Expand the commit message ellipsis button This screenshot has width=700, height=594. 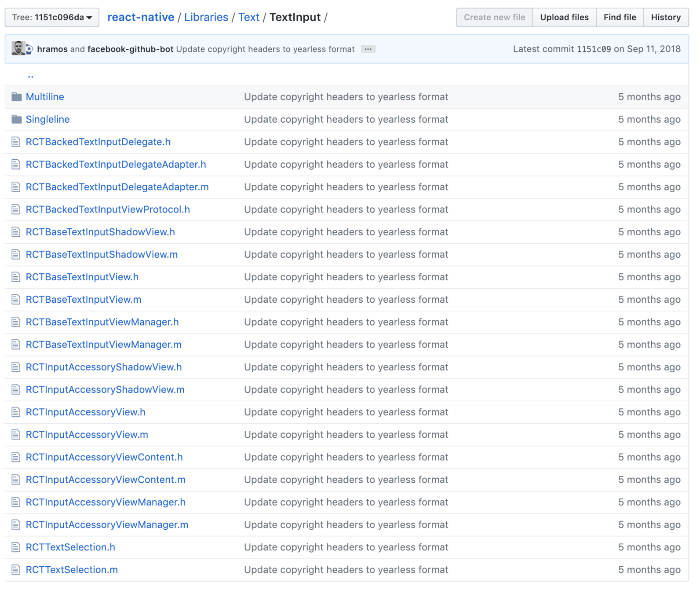[x=368, y=49]
